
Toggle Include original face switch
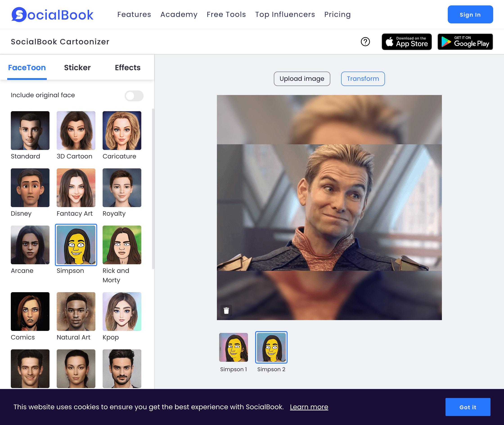(134, 96)
